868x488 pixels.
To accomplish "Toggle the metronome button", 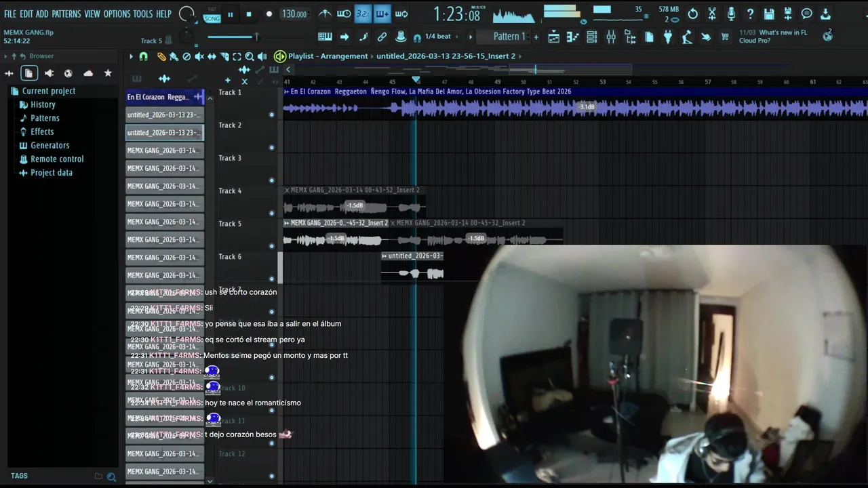I will 325,14.
